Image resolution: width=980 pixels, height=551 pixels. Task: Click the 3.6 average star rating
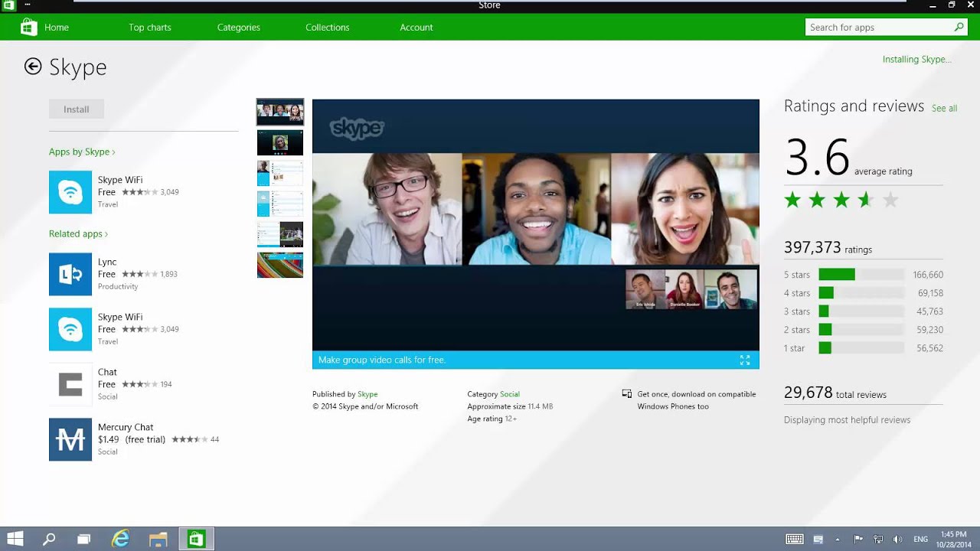[841, 201]
